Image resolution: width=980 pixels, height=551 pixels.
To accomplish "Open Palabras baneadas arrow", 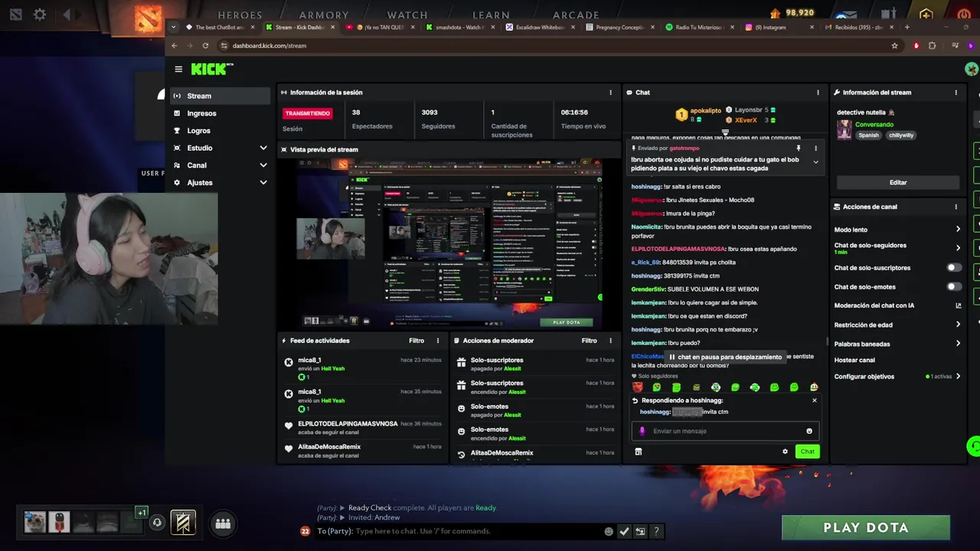I will 958,344.
